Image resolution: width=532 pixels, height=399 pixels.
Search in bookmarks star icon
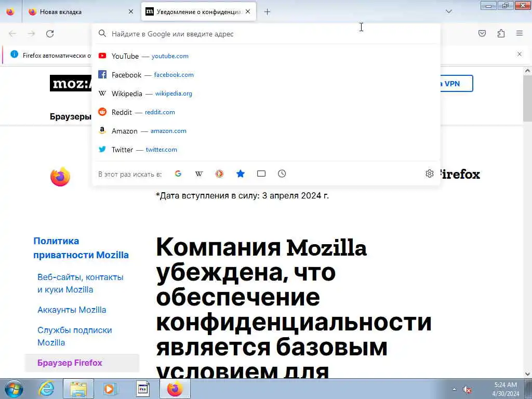click(x=241, y=174)
